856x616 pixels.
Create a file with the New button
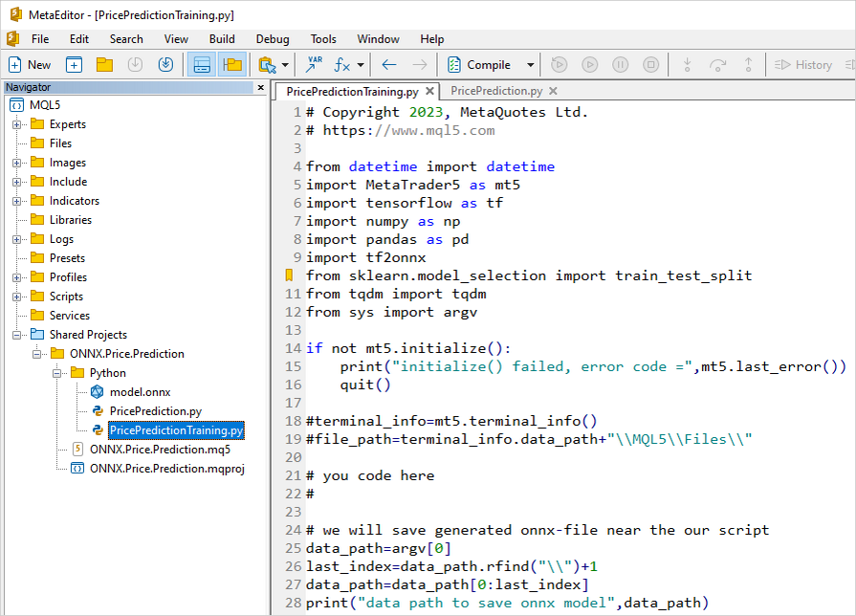coord(30,64)
